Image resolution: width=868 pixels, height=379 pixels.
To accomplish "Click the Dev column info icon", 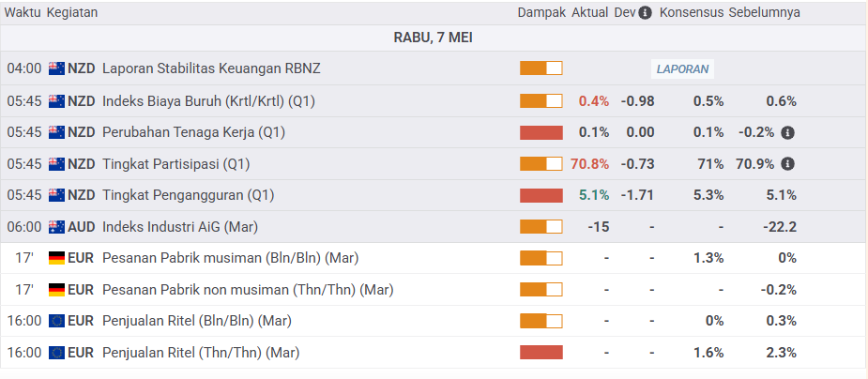I will pyautogui.click(x=646, y=13).
